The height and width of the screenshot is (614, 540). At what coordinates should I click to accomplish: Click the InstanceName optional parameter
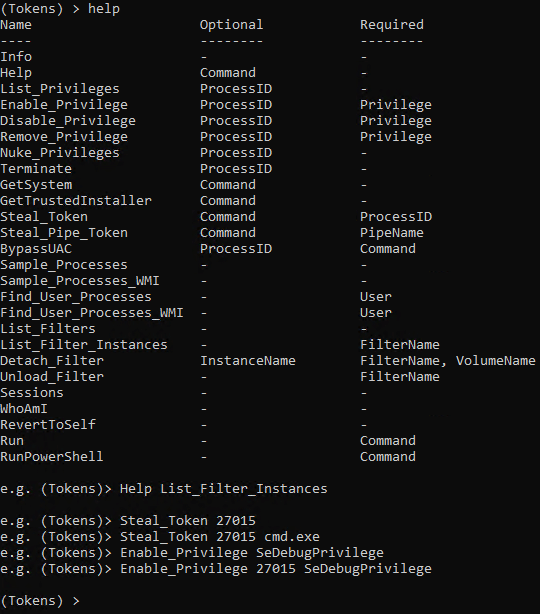coord(248,361)
